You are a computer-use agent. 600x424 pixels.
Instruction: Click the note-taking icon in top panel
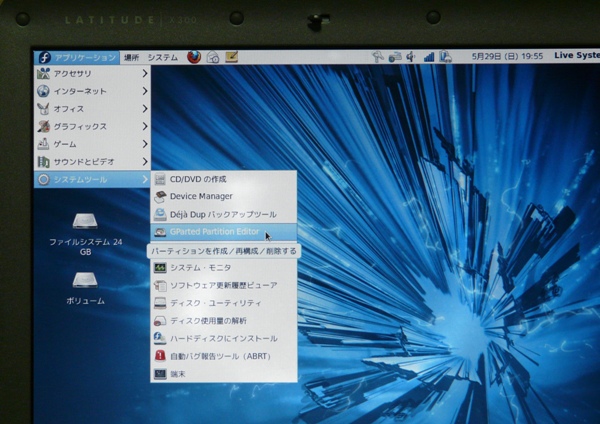[x=231, y=57]
